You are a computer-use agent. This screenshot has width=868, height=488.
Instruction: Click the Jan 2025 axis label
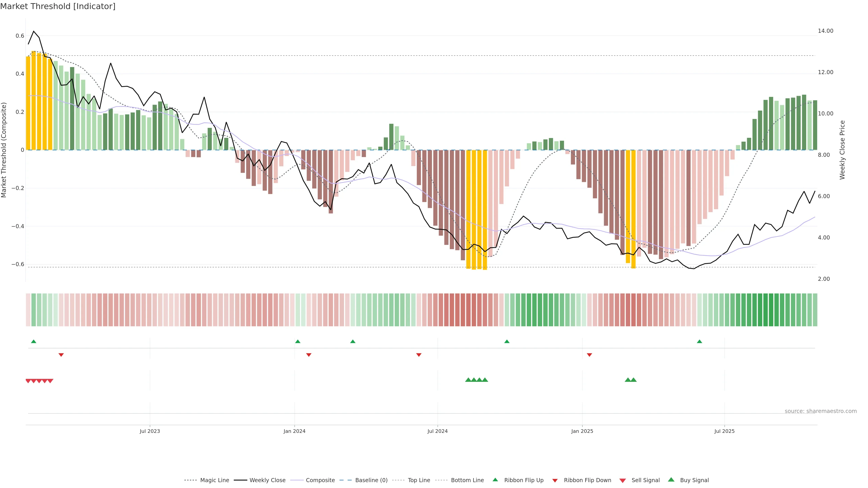[582, 431]
